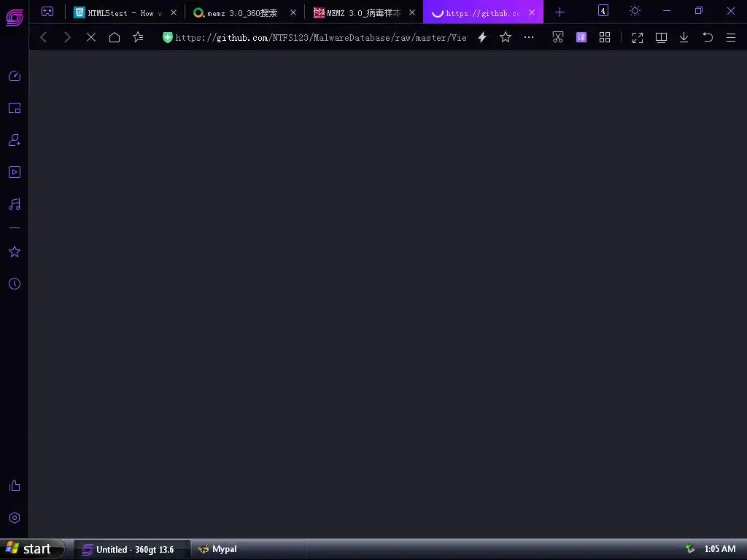This screenshot has height=560, width=747.
Task: Open the speedometer sidebar icon
Action: 15,76
